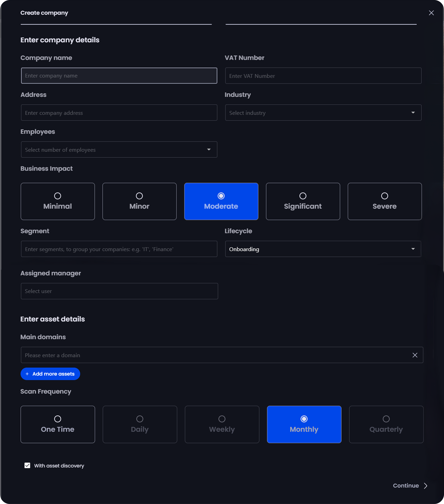Select Minimal business impact

[58, 201]
